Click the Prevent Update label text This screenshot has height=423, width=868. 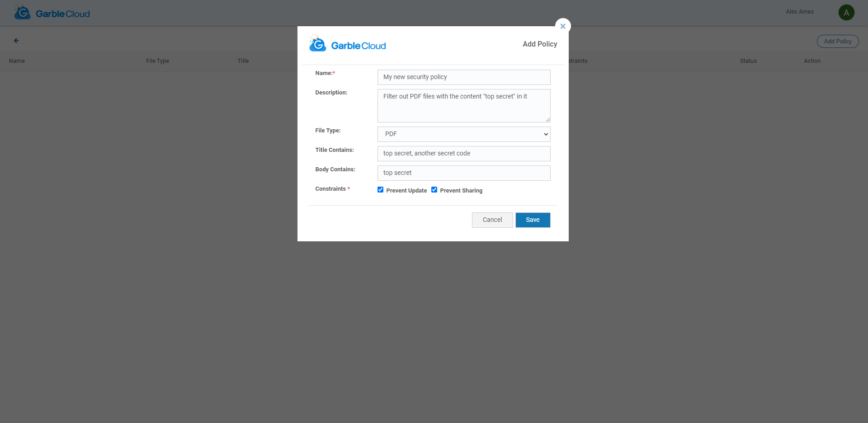(406, 191)
